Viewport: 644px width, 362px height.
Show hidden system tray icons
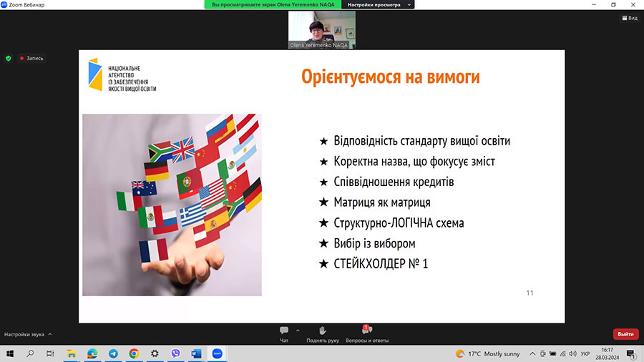click(532, 353)
